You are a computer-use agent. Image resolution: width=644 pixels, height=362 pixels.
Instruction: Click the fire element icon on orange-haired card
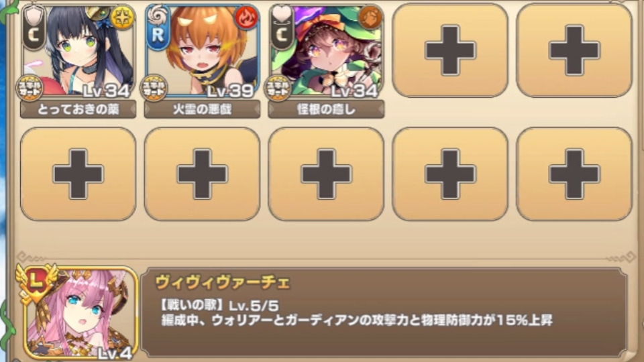246,18
